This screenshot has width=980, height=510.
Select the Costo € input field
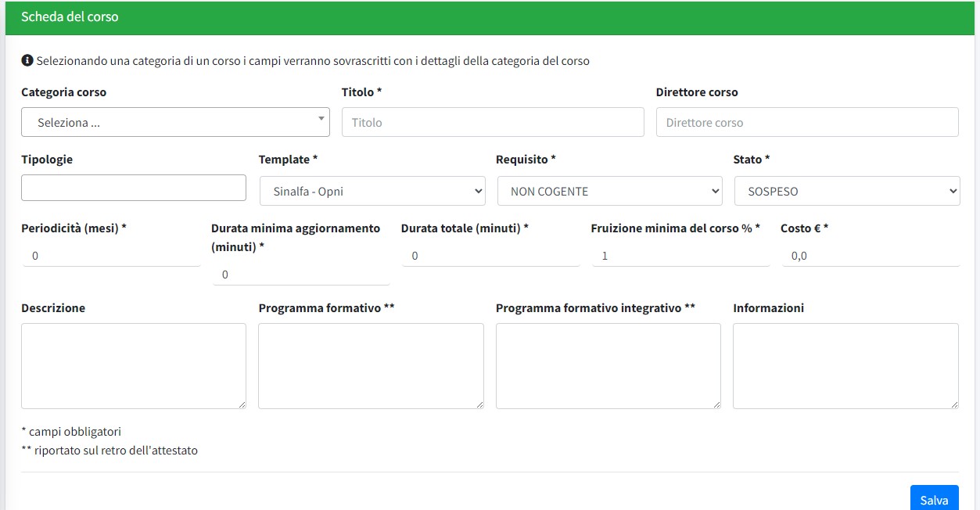click(871, 256)
